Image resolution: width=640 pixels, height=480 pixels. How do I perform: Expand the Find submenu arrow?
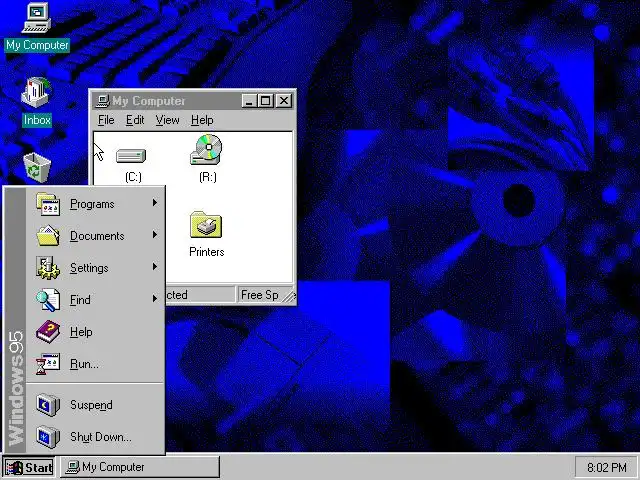click(x=155, y=298)
